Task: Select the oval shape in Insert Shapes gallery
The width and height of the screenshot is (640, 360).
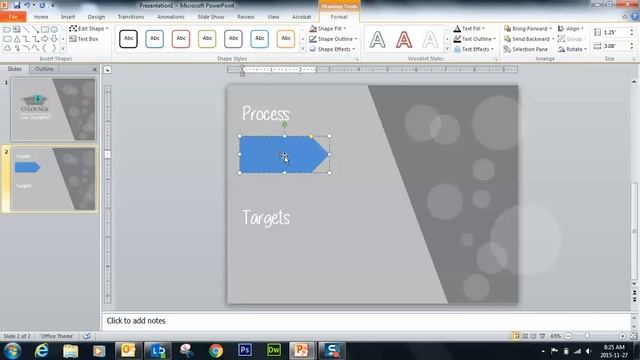Action: (54, 29)
